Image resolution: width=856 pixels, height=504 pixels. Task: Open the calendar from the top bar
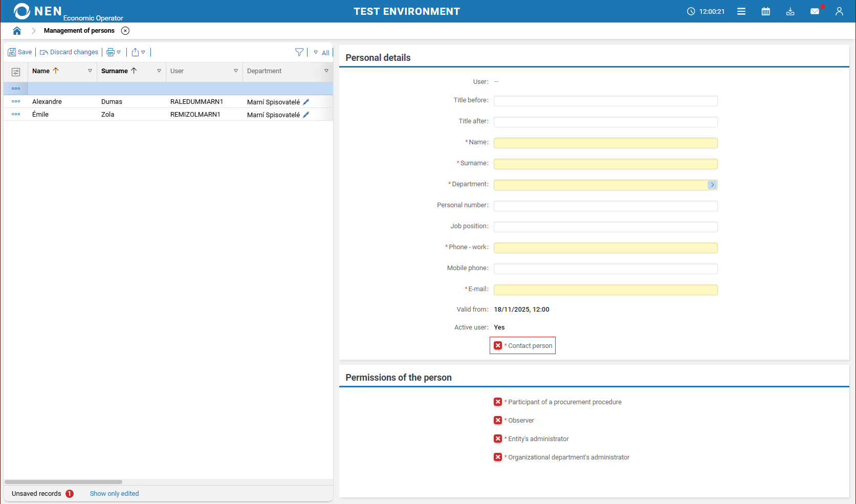point(766,11)
